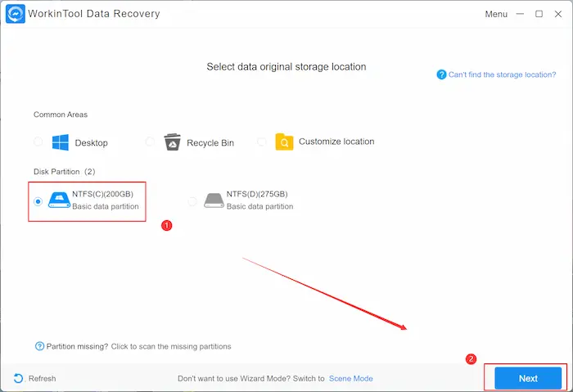
Task: Open the Menu in the title bar
Action: click(496, 14)
